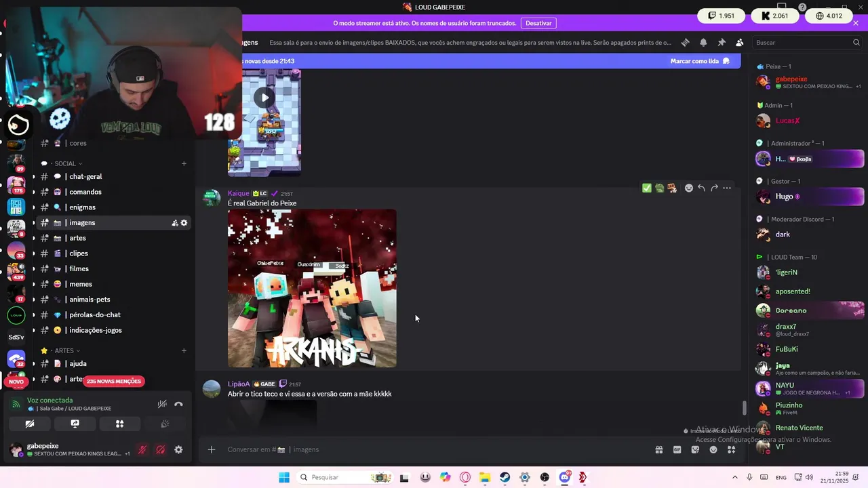Click Marcar como lida button

tap(700, 61)
